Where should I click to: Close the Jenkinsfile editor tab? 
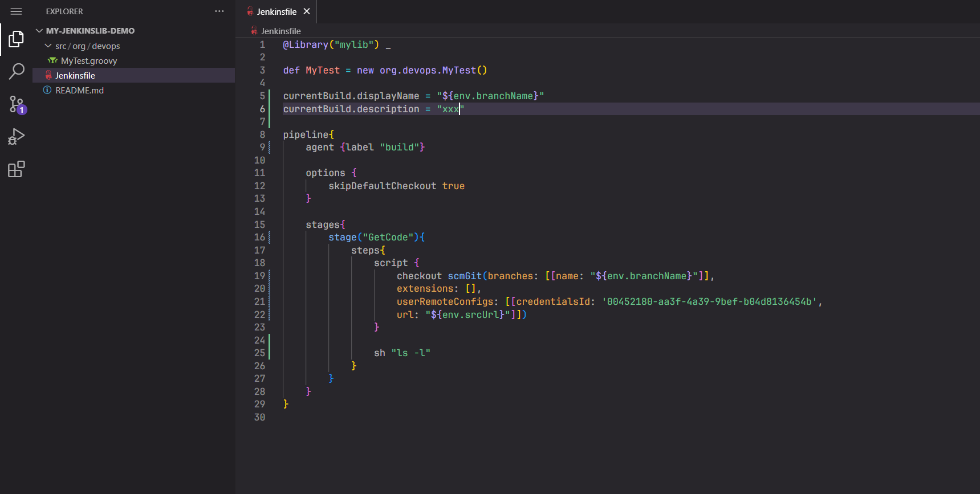[x=307, y=11]
